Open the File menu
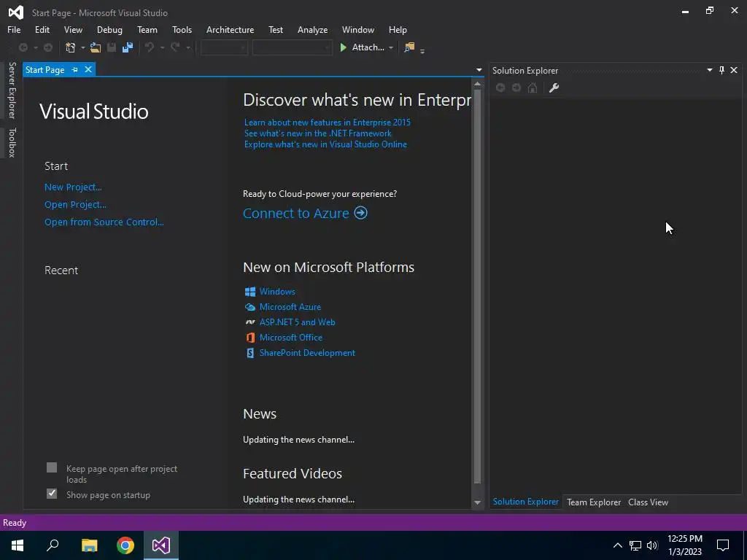 (14, 29)
